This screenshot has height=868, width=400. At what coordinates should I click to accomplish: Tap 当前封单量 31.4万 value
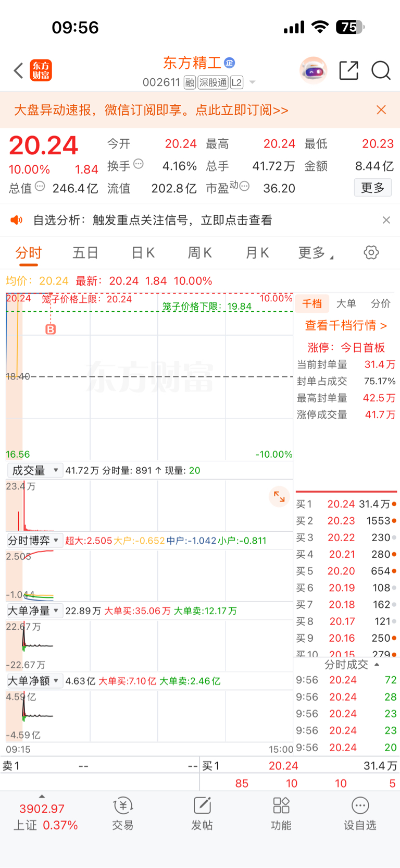tap(380, 364)
